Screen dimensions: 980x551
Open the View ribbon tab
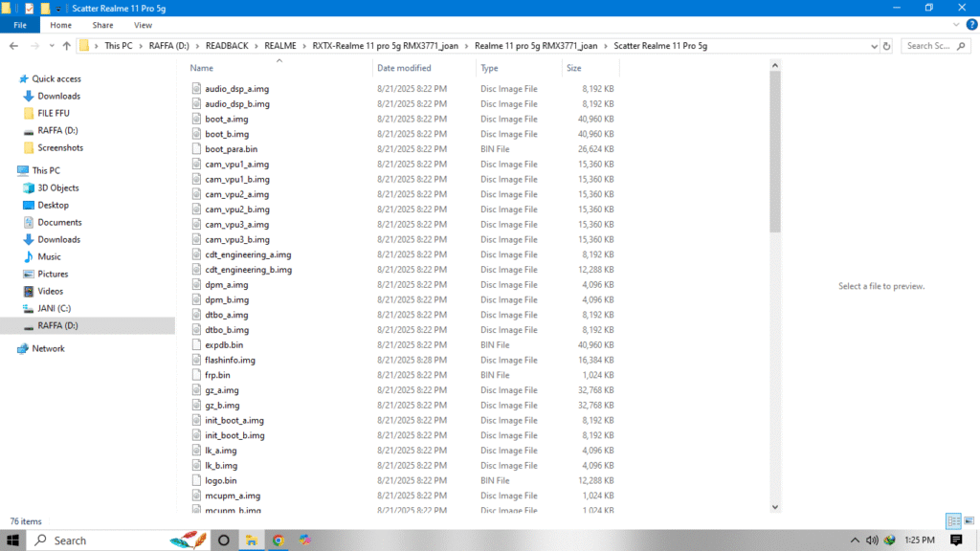click(143, 25)
